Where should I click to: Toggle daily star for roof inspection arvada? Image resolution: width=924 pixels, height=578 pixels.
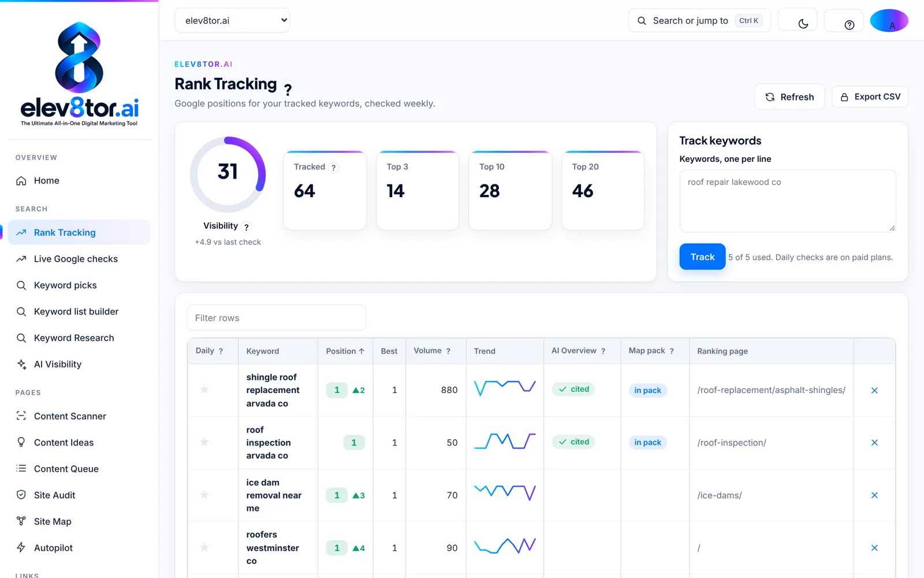click(204, 442)
